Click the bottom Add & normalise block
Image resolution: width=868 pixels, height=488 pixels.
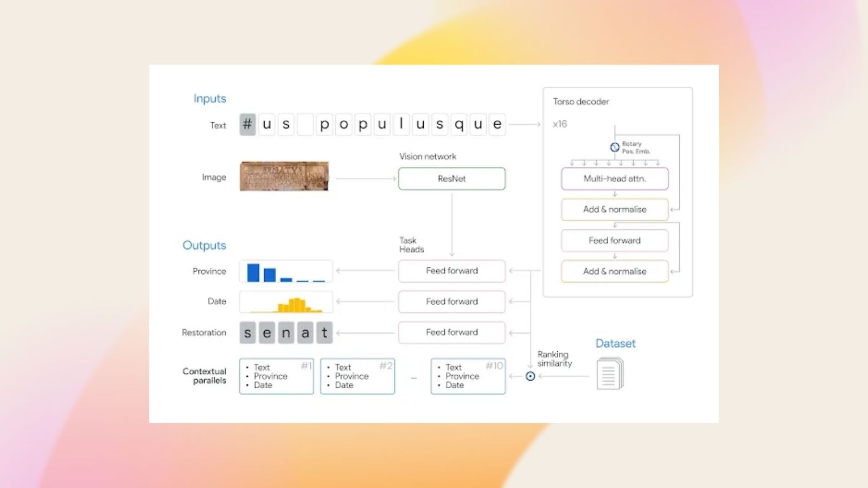(615, 272)
